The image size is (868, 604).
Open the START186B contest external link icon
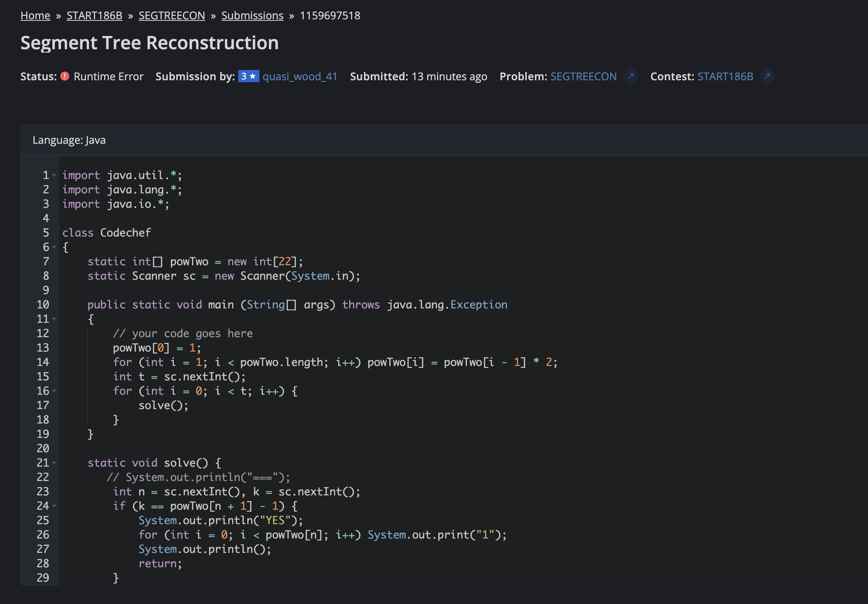[767, 76]
